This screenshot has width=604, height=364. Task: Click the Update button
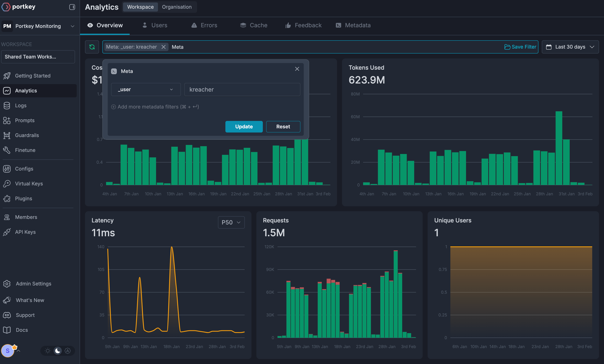[244, 127]
